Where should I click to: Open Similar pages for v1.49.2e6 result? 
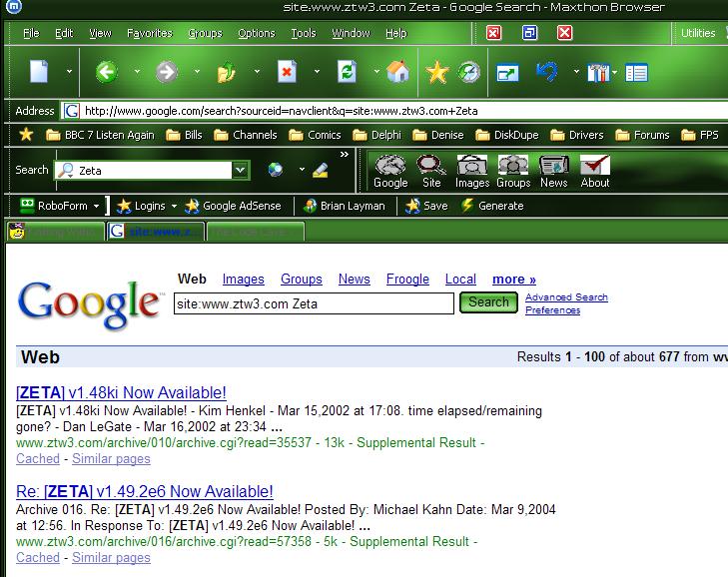tap(111, 557)
